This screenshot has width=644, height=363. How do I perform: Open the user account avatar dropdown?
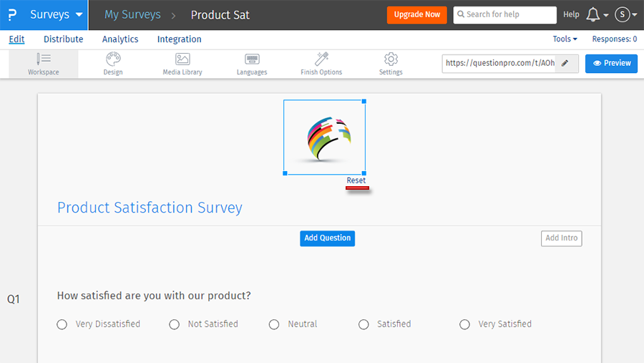pos(625,14)
